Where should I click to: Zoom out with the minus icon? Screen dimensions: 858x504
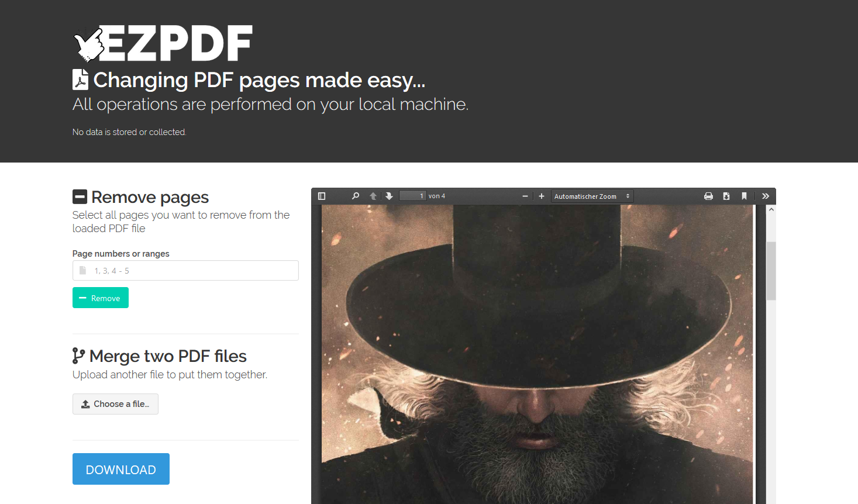[525, 196]
